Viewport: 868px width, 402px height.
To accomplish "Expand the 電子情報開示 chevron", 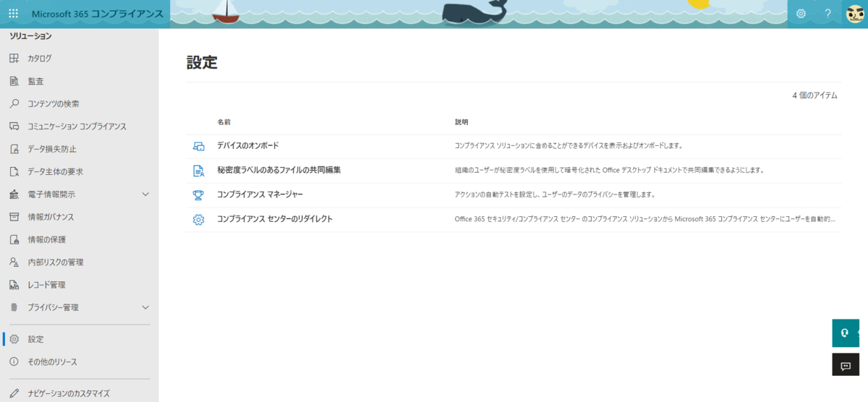I will (x=145, y=194).
